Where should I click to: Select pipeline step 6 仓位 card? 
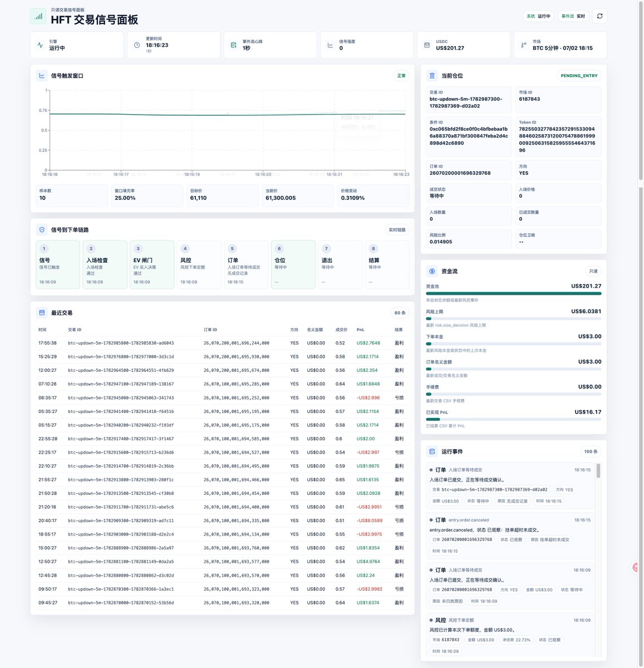pyautogui.click(x=293, y=264)
